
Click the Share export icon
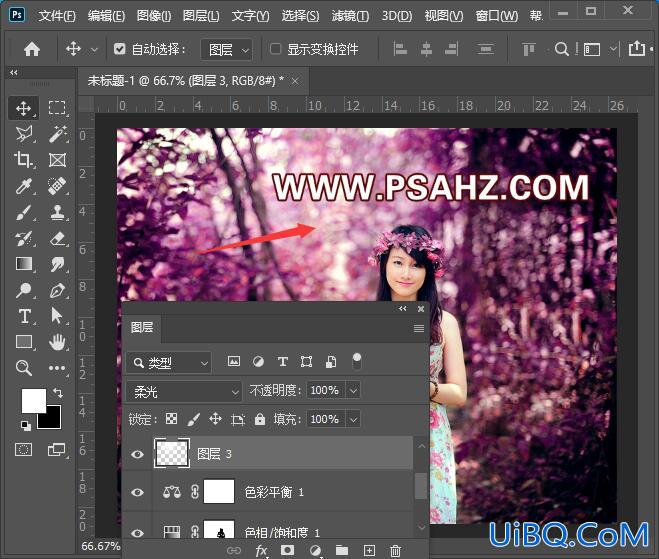[637, 49]
